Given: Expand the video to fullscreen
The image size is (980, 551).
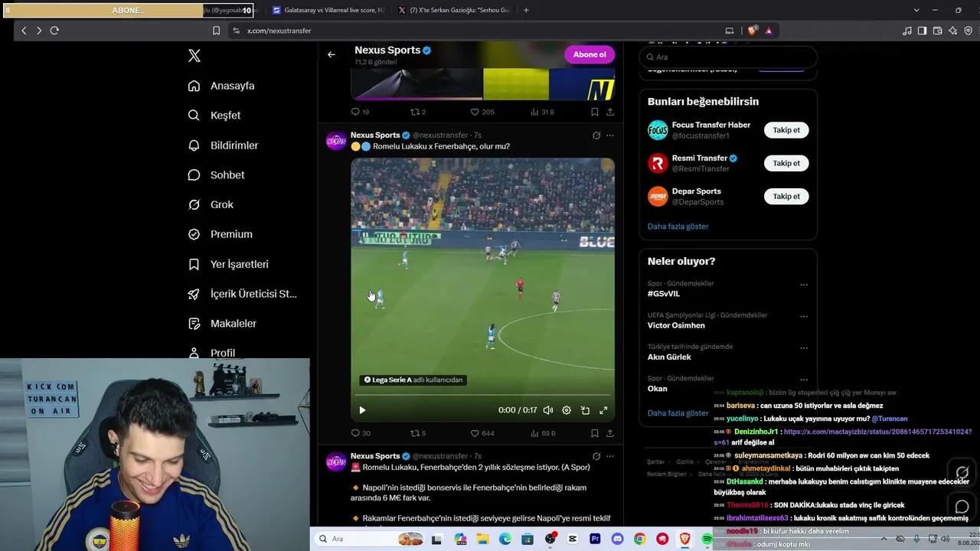Looking at the screenshot, I should (603, 410).
